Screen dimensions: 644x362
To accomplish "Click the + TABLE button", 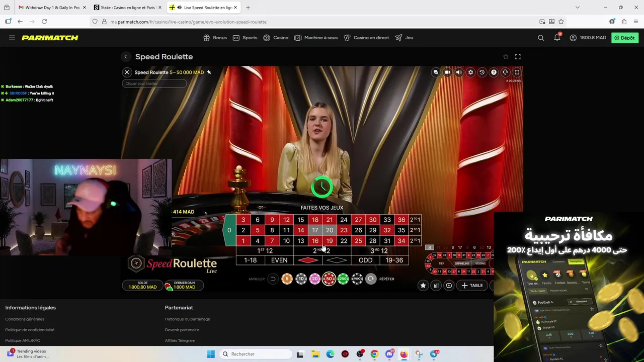I will pyautogui.click(x=472, y=286).
